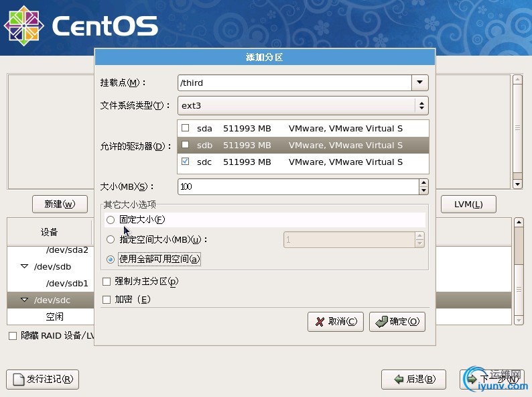Click the green back arrow icon

pos(399,380)
